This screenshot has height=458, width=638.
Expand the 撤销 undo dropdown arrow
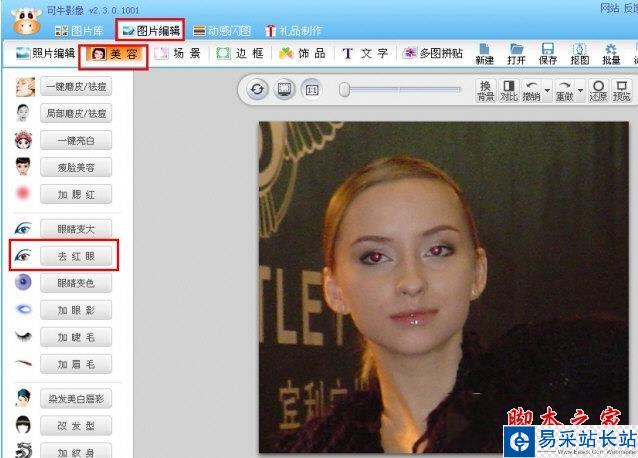[x=547, y=90]
